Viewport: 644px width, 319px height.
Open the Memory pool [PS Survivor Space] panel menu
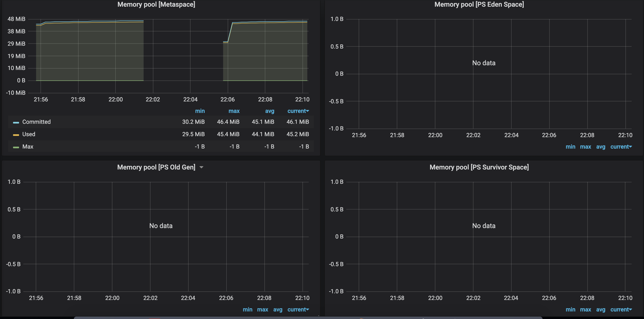click(x=479, y=167)
